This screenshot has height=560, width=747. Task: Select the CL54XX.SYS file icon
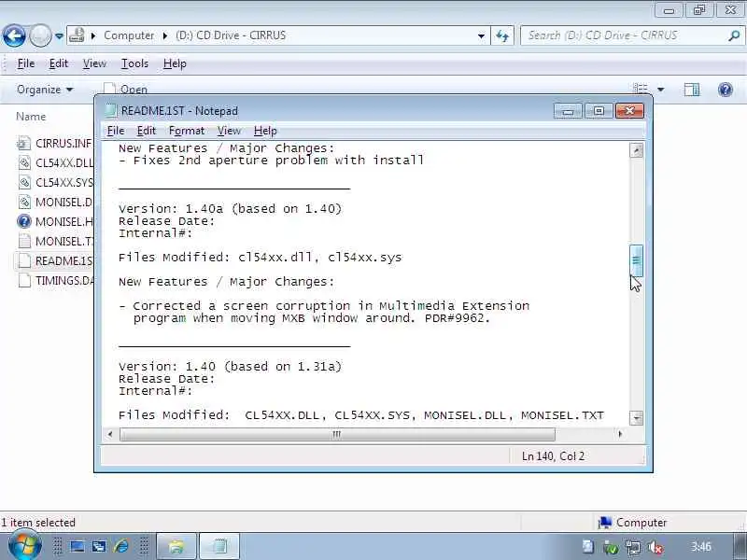24,182
